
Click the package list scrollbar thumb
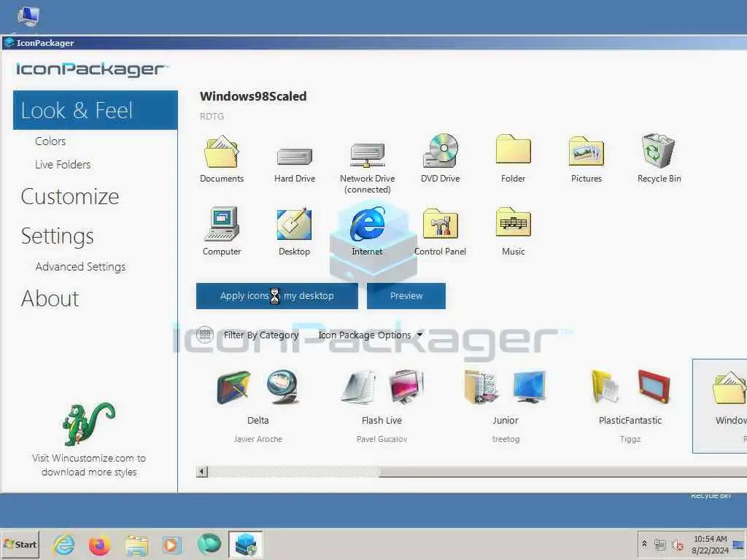562,472
